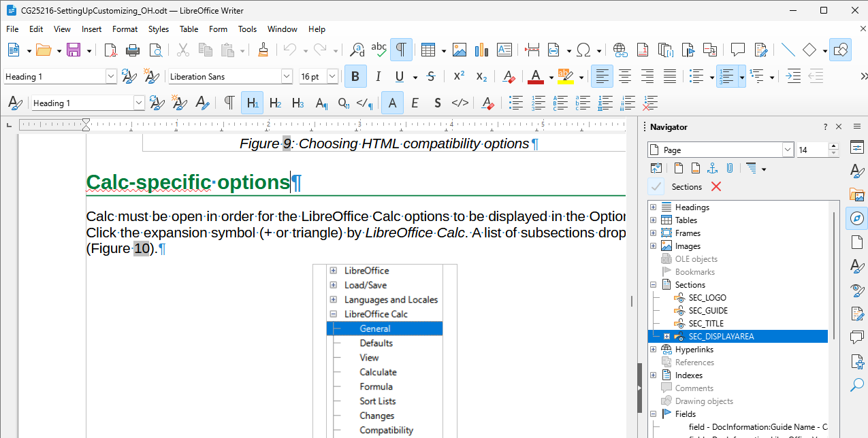
Task: Open the font size dropdown
Action: tap(332, 76)
